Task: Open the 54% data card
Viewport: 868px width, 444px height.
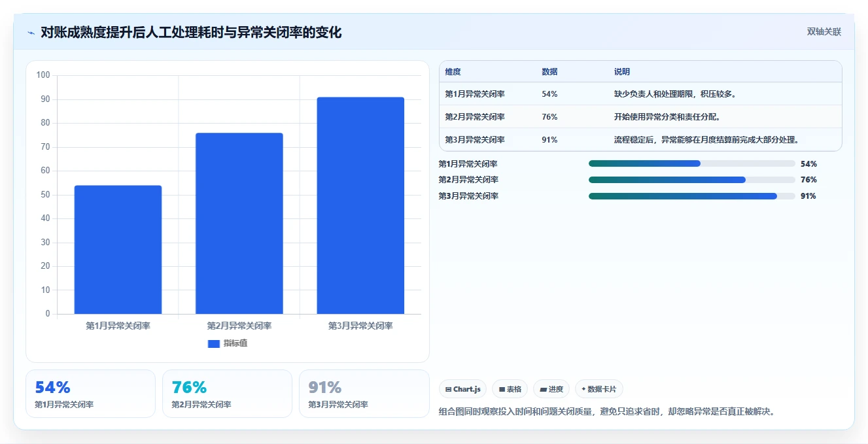Action: click(90, 394)
